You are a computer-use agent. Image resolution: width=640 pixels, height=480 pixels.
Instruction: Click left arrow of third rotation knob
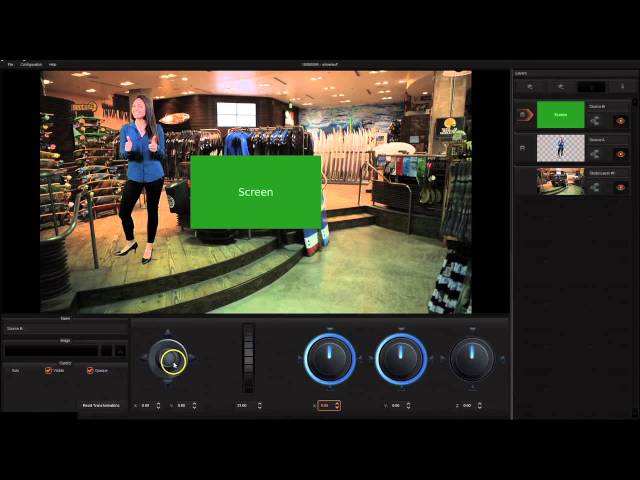click(x=442, y=359)
